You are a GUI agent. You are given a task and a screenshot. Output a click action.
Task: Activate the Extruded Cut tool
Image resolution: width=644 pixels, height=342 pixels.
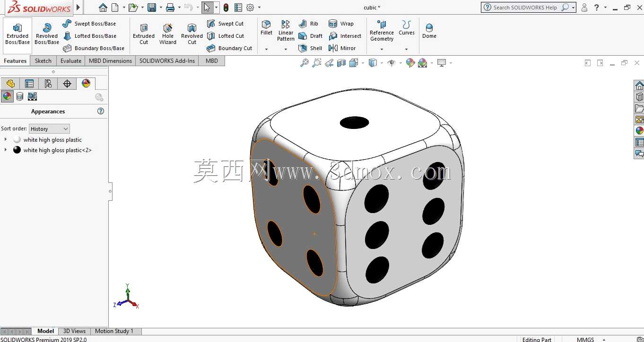coord(144,34)
